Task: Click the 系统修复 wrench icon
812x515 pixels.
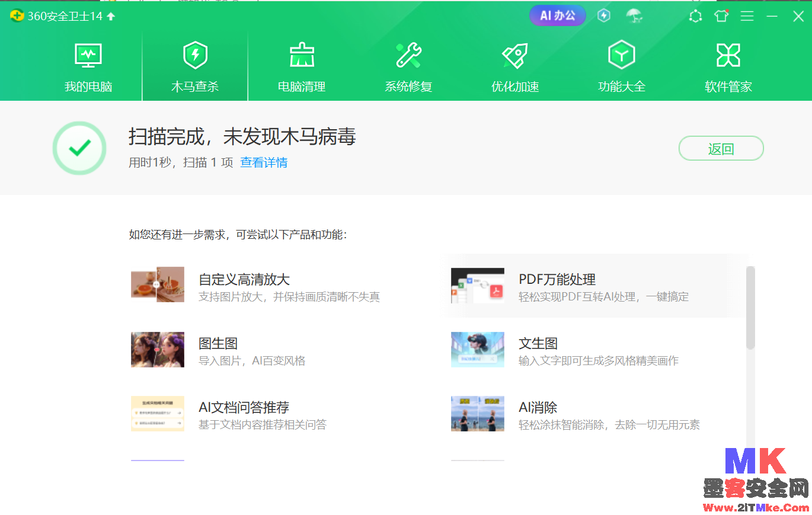Action: [x=408, y=56]
